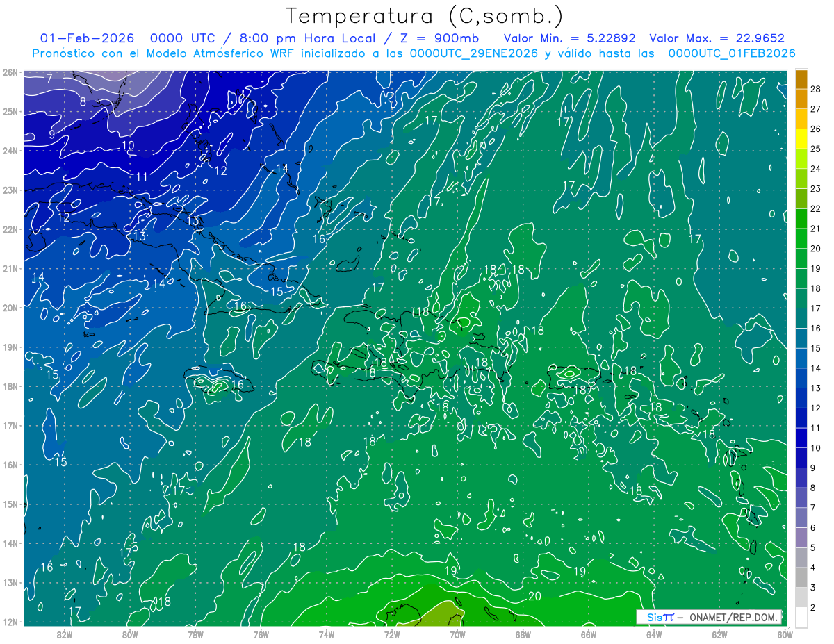Click the yellow color bar segment between 25 and 26
Viewport: 834px width, 644px height.
click(x=801, y=140)
